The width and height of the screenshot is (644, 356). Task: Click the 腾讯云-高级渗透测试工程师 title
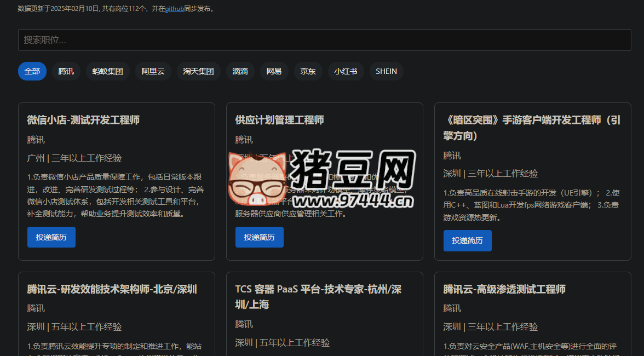504,289
